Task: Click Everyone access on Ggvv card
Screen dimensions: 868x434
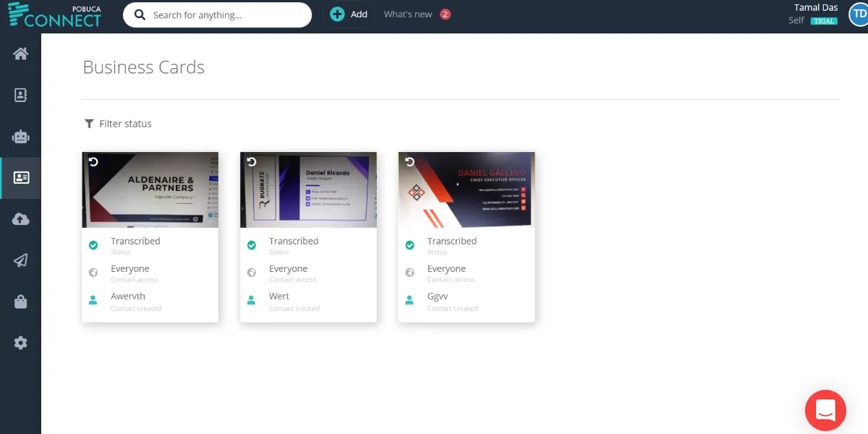Action: [447, 268]
